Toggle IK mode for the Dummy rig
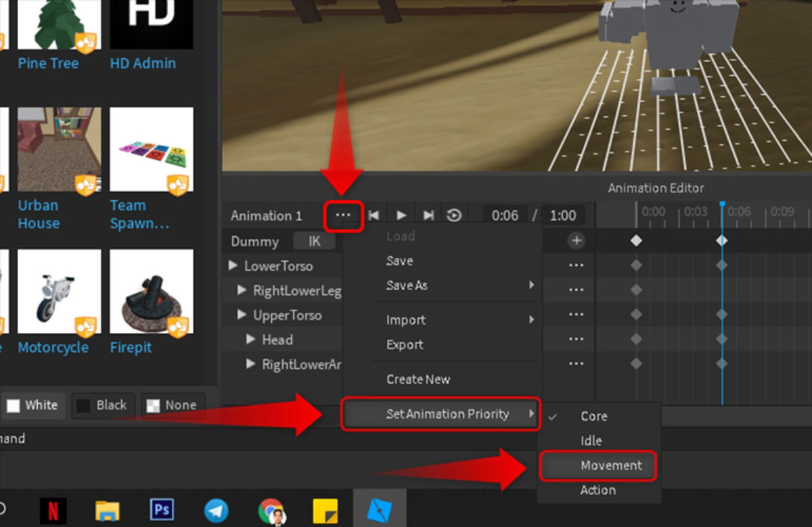The image size is (812, 527). point(314,241)
